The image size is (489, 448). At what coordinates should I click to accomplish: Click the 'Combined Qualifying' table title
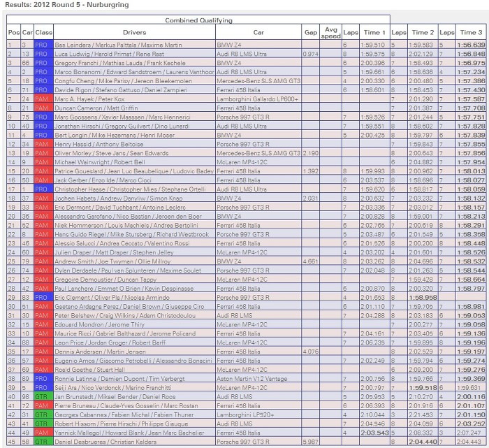pos(198,20)
